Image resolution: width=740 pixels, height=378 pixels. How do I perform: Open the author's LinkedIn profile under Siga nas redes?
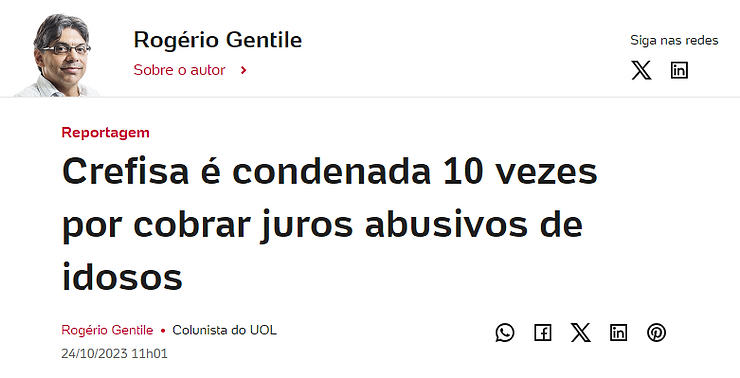click(679, 70)
